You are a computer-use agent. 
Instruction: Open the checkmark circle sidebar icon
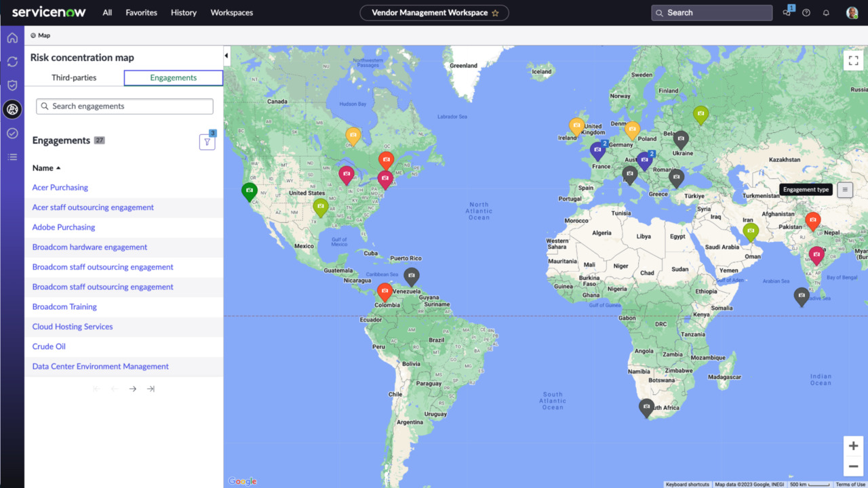point(12,133)
